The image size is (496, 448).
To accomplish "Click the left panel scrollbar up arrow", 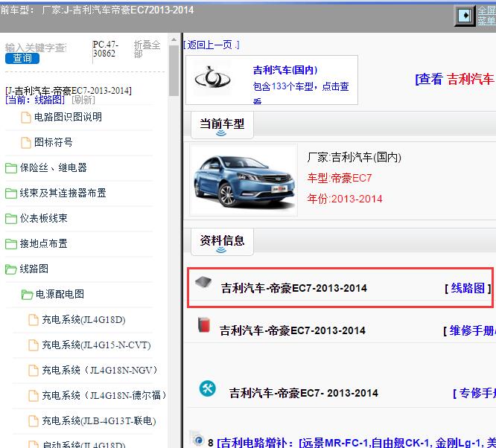I will 174,39.
